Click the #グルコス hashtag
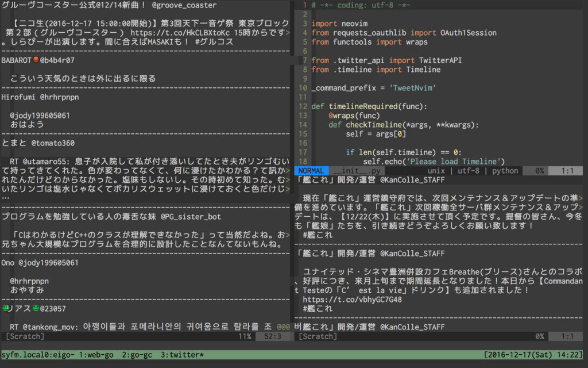The width and height of the screenshot is (588, 368). coord(214,41)
